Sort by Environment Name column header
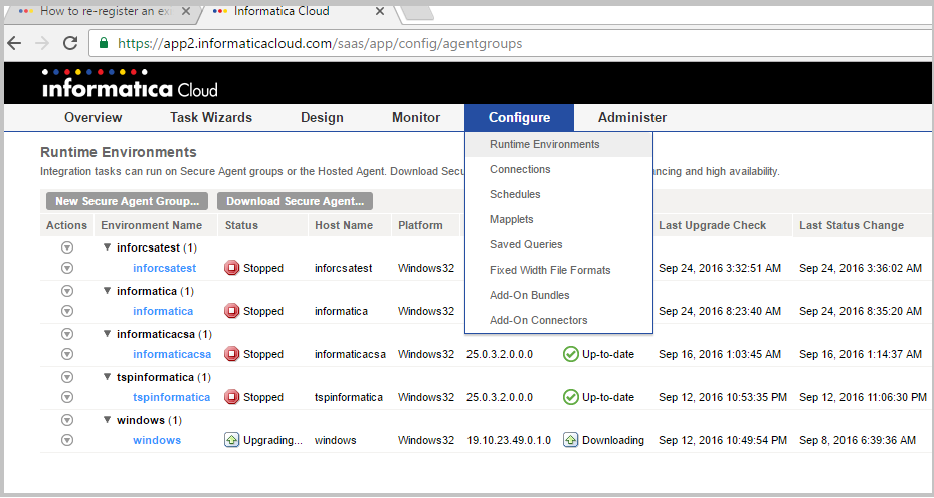Screen dimensions: 934x498 click(x=151, y=225)
